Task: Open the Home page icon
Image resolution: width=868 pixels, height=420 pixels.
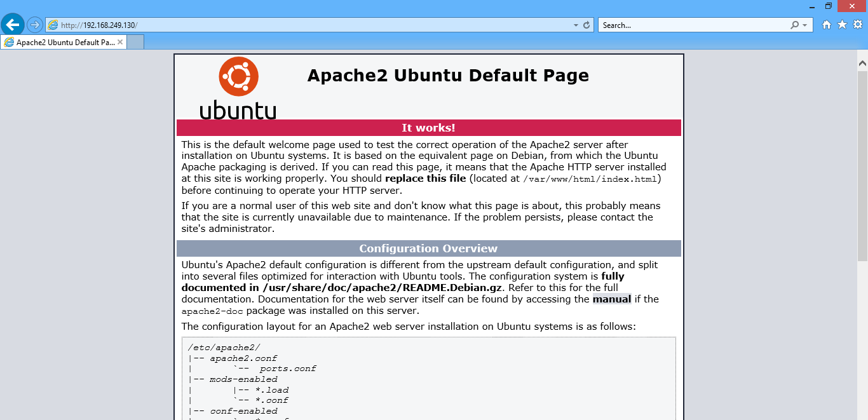Action: [x=826, y=25]
